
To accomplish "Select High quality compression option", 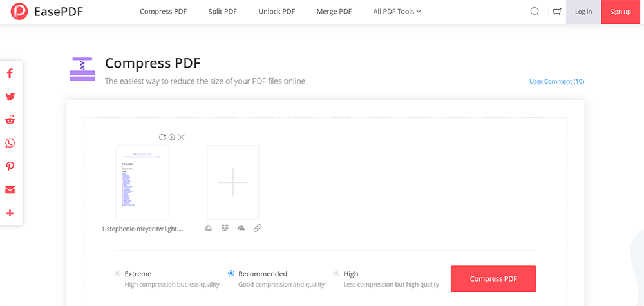I will coord(336,274).
